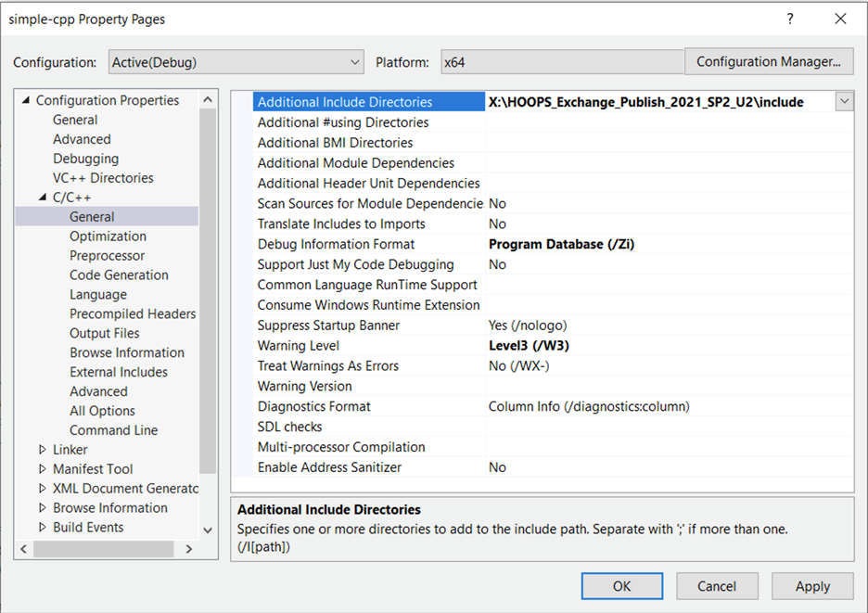Open Browse Information under C/C++
Image resolution: width=868 pixels, height=613 pixels.
click(127, 352)
